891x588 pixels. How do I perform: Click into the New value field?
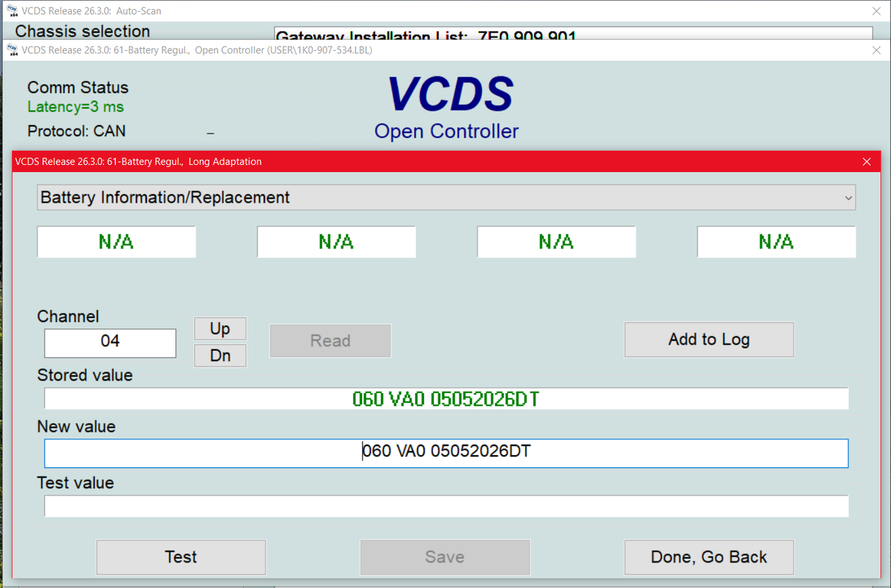tap(446, 453)
